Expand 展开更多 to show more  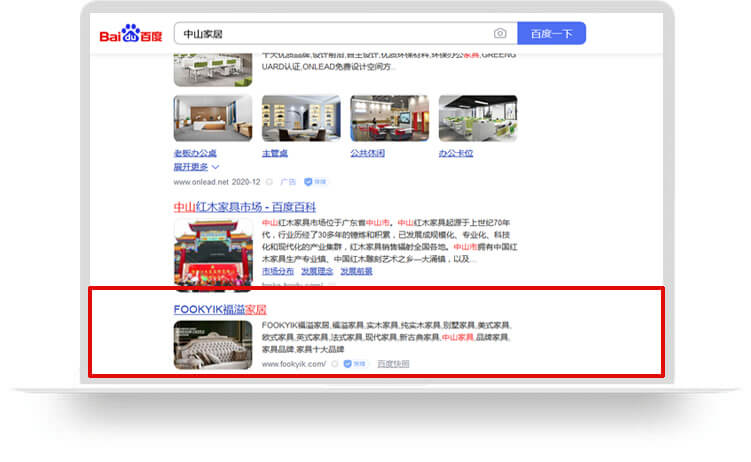tap(196, 167)
